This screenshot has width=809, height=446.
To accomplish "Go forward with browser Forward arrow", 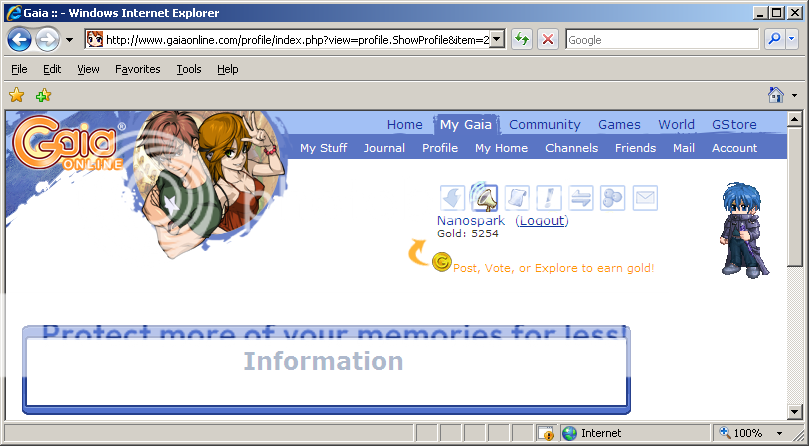I will click(x=47, y=40).
